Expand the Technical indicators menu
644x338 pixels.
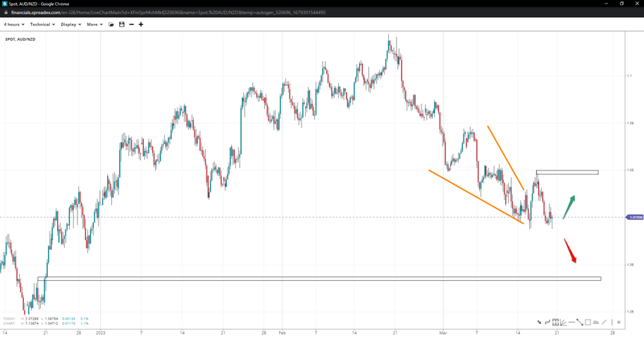(42, 25)
